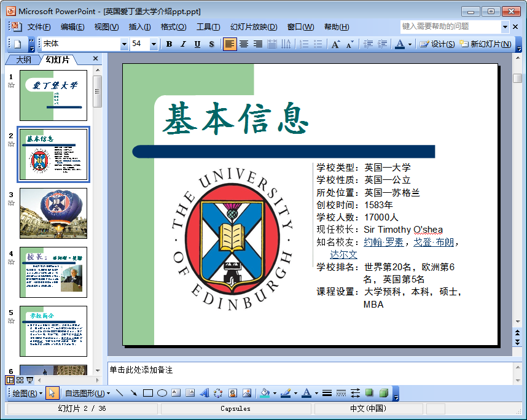Toggle center text alignment

[x=244, y=44]
